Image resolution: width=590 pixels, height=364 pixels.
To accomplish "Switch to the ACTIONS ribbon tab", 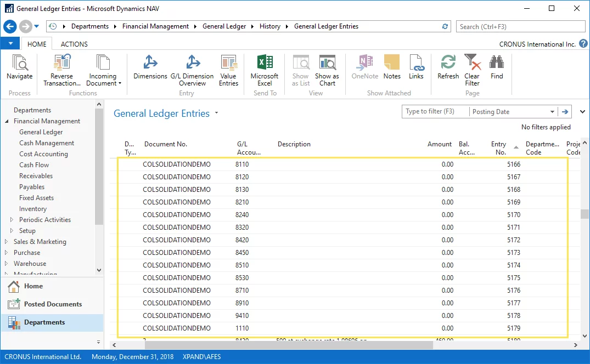I will (74, 44).
